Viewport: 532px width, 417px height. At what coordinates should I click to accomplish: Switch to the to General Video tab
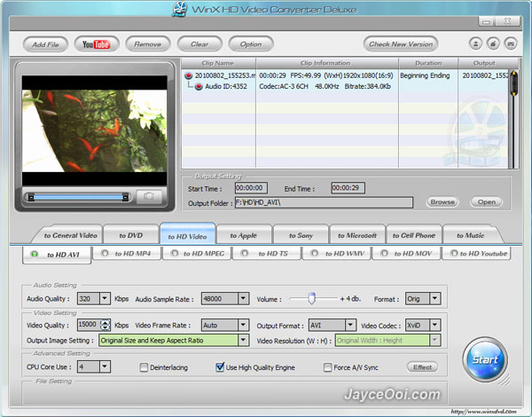(x=70, y=235)
